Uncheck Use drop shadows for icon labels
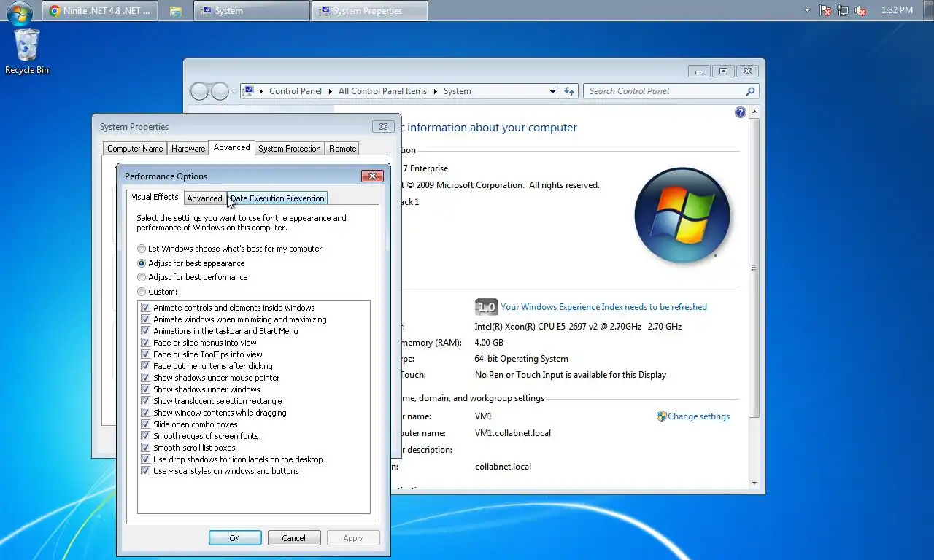Image resolution: width=934 pixels, height=560 pixels. pyautogui.click(x=146, y=459)
